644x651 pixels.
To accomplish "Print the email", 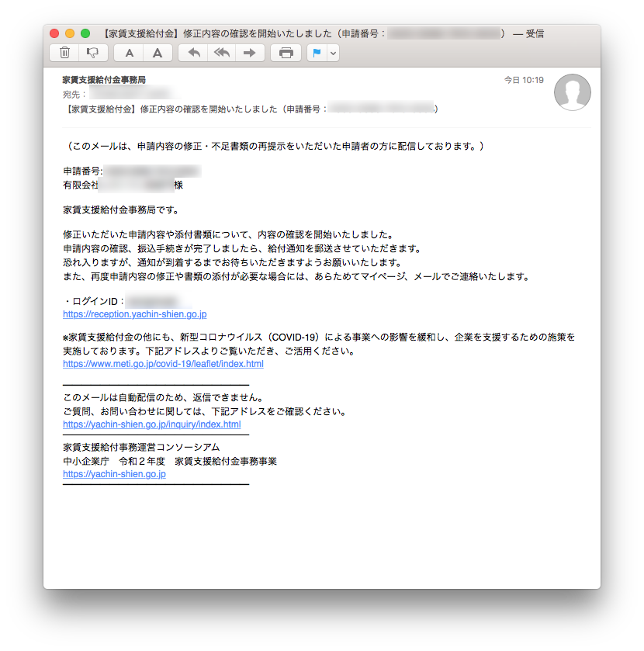I will (286, 53).
